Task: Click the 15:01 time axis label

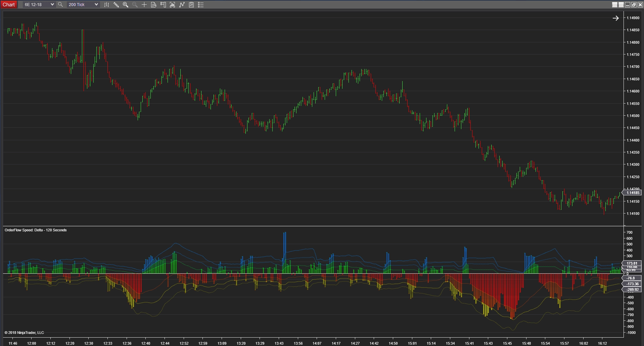Action: pos(412,343)
